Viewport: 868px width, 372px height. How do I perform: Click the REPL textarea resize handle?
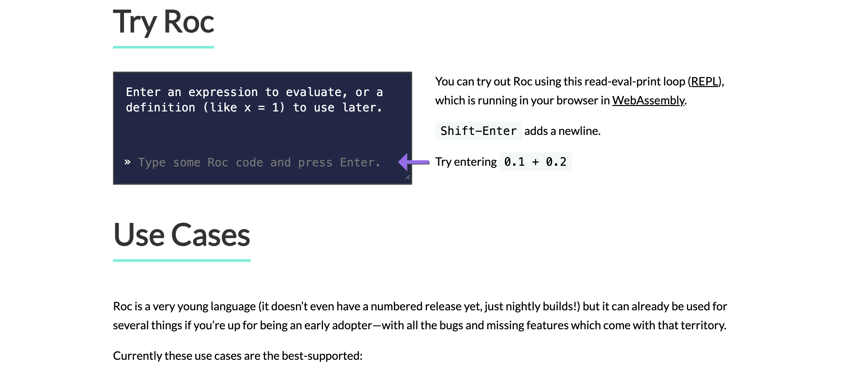[407, 177]
